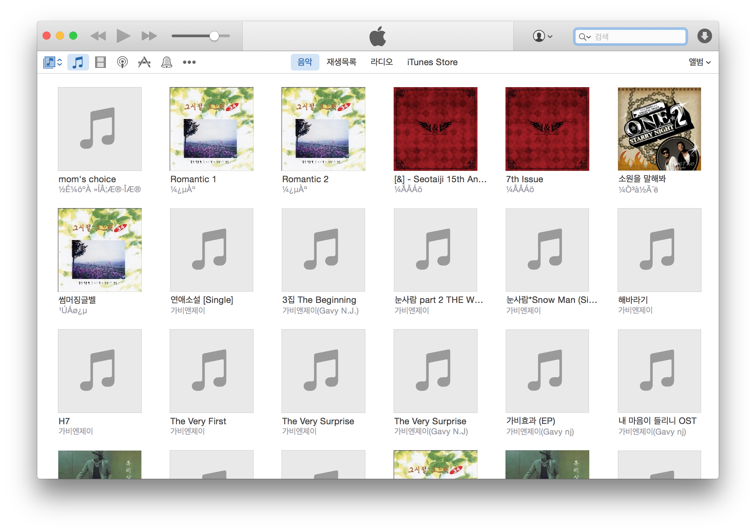Image resolution: width=756 pixels, height=532 pixels.
Task: Click the '3집 The Beginning' title text
Action: tap(319, 300)
